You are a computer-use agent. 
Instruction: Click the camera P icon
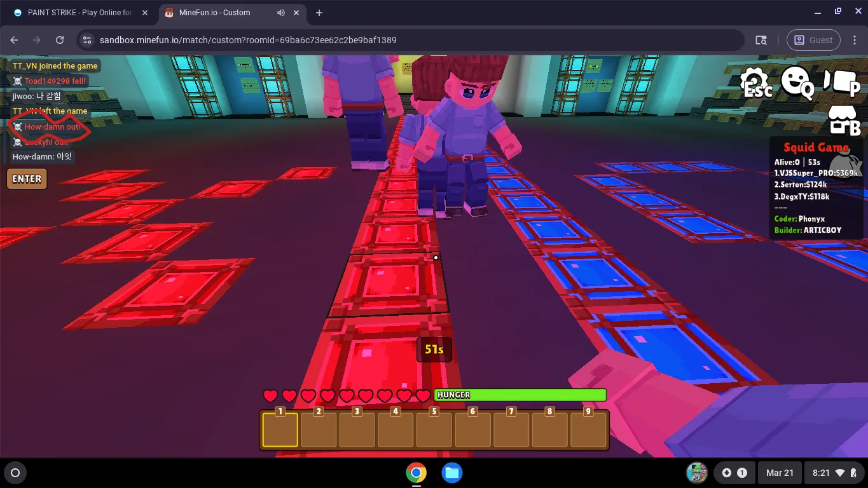841,82
